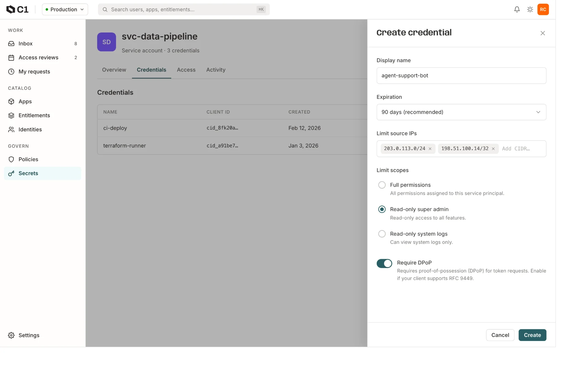Click the Entitlements layers icon
Screen dimensions: 588x367
[x=11, y=115]
